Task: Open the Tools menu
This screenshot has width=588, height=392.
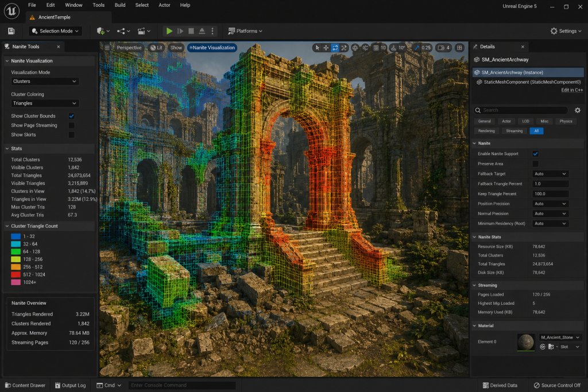Action: click(x=99, y=5)
